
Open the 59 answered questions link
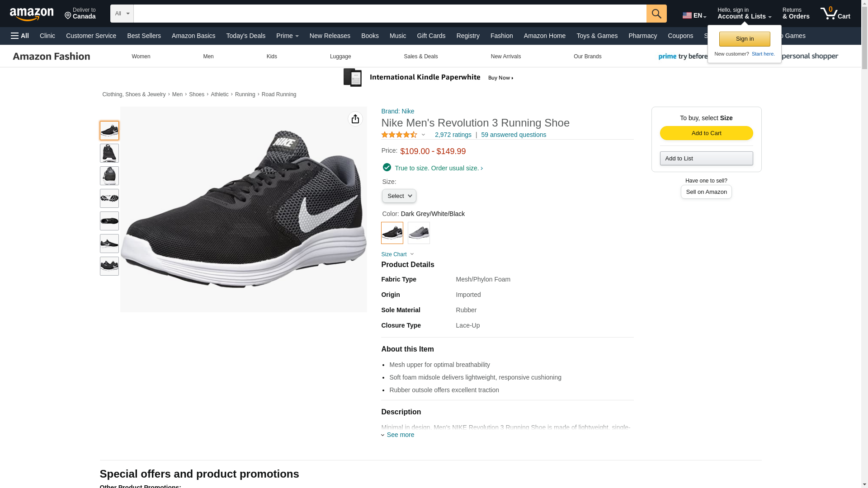pos(514,135)
